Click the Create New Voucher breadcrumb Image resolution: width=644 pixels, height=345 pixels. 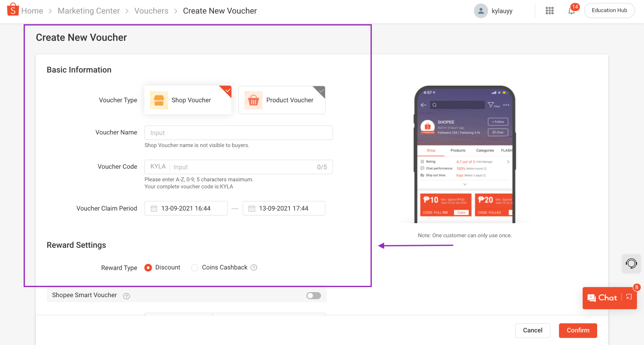pyautogui.click(x=220, y=11)
